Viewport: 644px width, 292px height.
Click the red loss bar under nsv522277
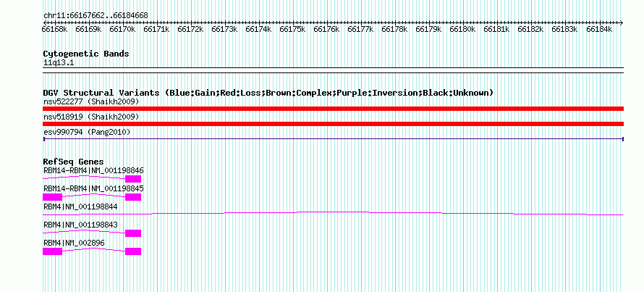(333, 109)
